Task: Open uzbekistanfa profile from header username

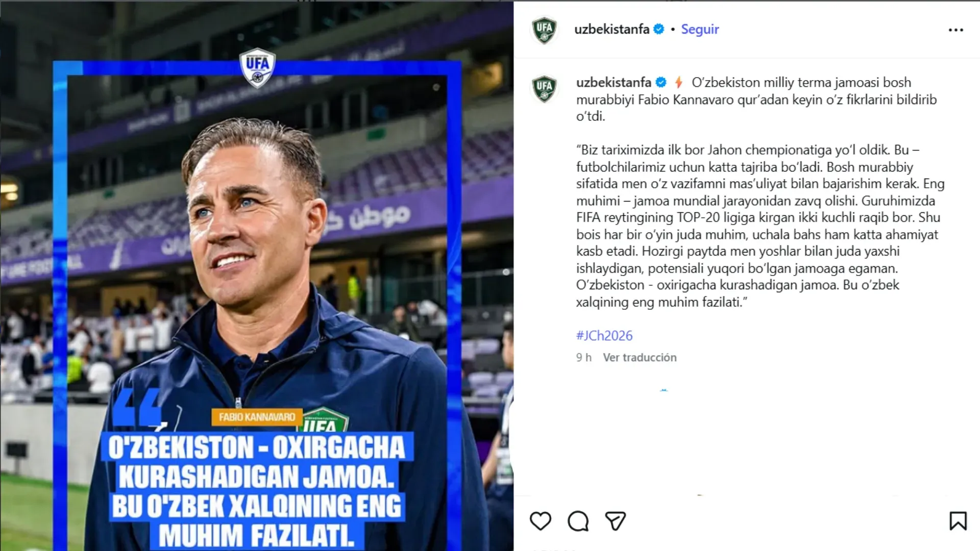Action: click(611, 29)
